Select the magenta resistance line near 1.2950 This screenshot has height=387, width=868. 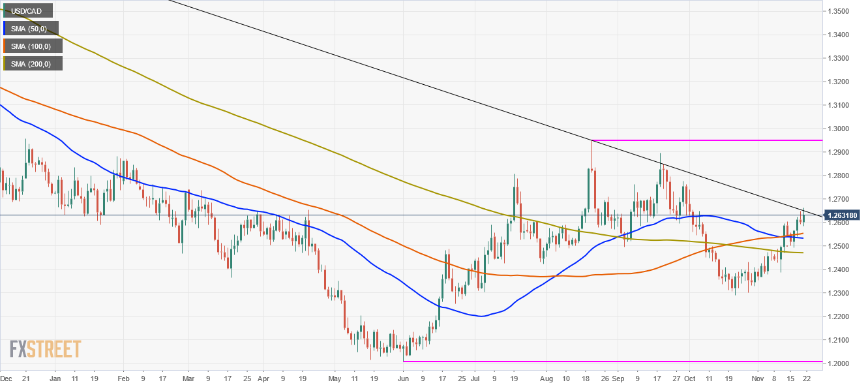[704, 140]
